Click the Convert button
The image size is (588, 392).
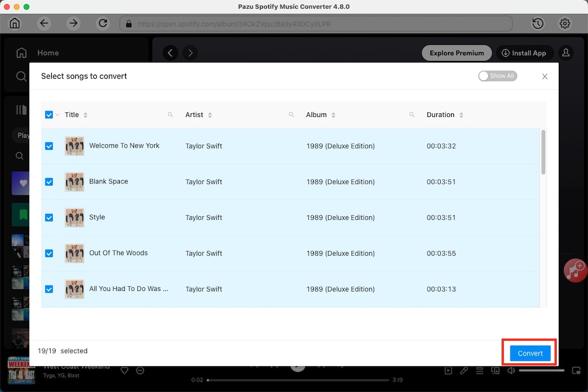(530, 353)
